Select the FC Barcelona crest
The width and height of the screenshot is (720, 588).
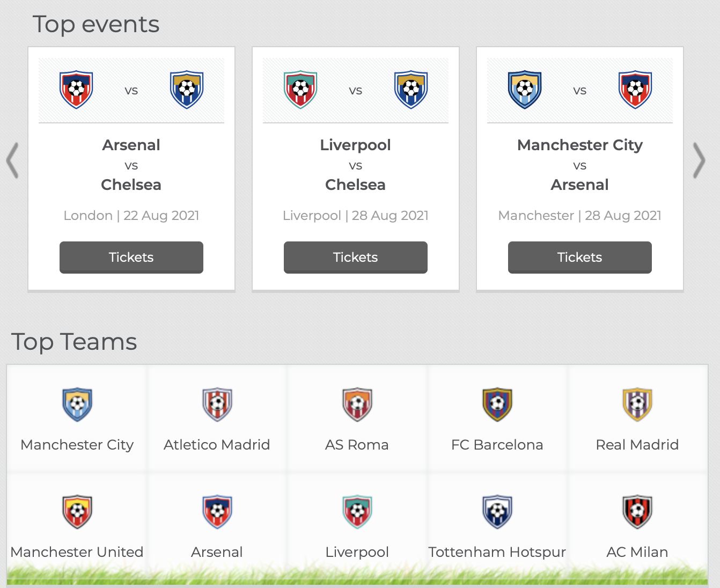(x=497, y=405)
